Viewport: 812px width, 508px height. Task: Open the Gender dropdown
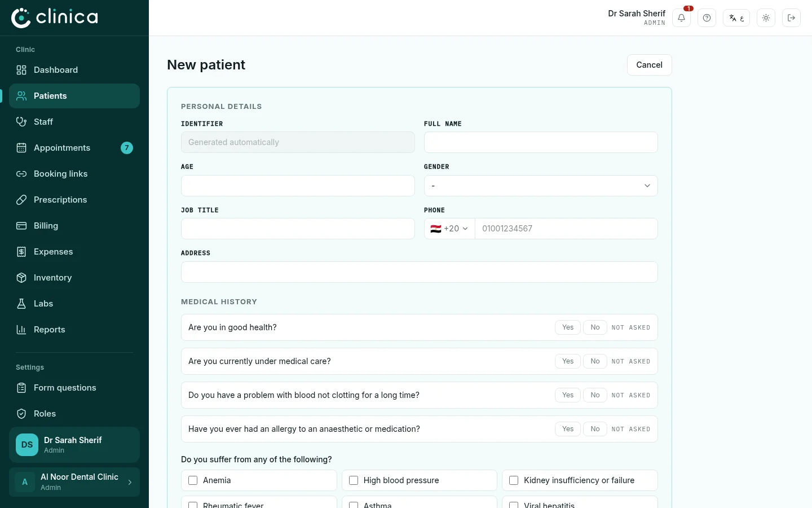pos(541,186)
